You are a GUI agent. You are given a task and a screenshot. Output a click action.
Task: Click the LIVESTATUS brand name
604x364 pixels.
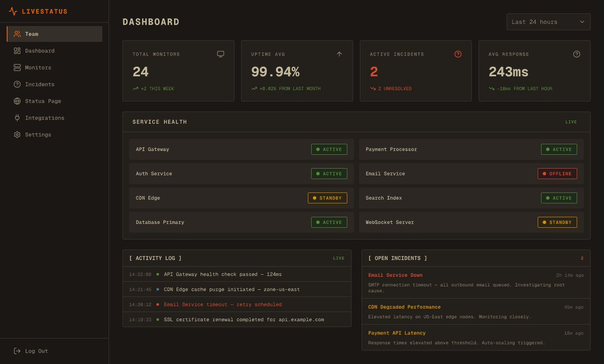point(45,11)
